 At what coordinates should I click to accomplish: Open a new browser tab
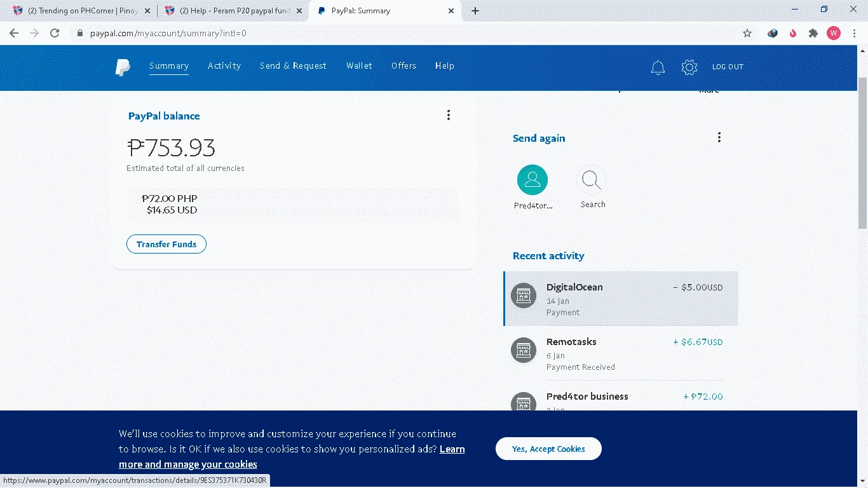click(475, 11)
